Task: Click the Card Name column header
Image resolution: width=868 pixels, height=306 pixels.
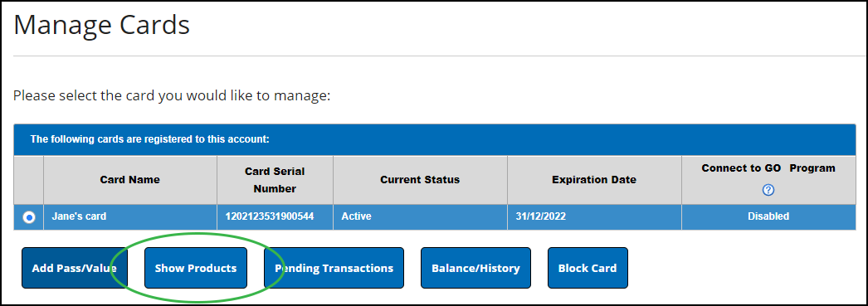Action: pos(130,180)
